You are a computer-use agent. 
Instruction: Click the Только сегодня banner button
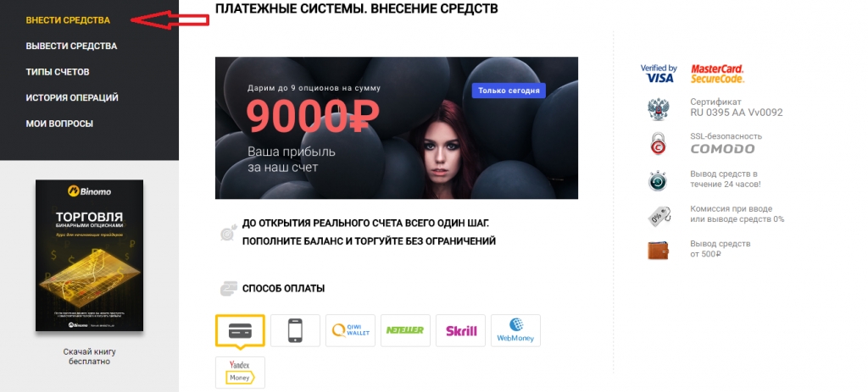point(509,91)
